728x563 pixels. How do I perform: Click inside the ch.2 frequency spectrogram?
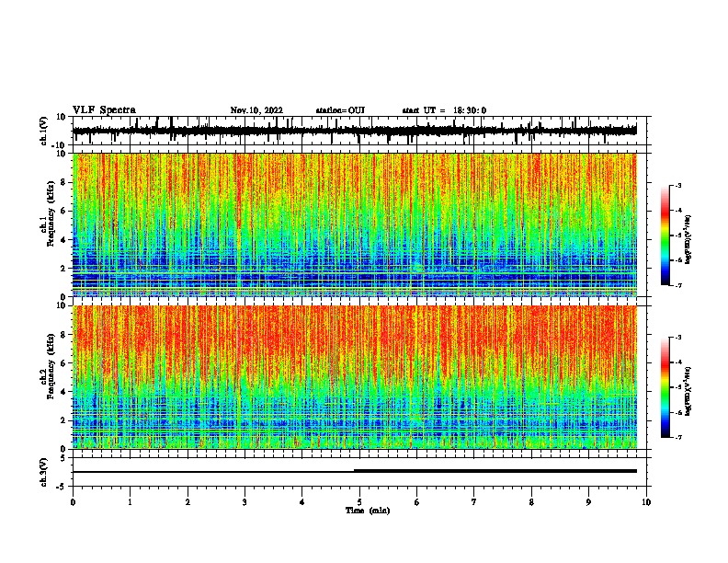[355, 377]
